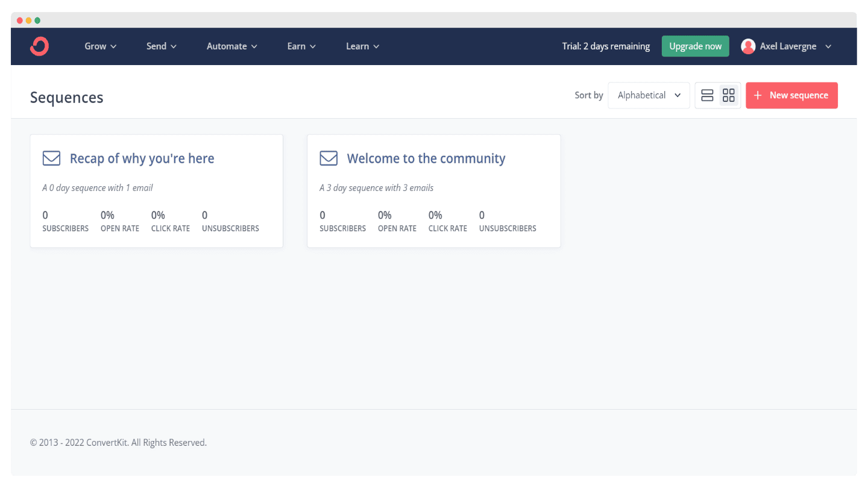Open the Grow menu
The height and width of the screenshot is (488, 868).
coord(101,46)
